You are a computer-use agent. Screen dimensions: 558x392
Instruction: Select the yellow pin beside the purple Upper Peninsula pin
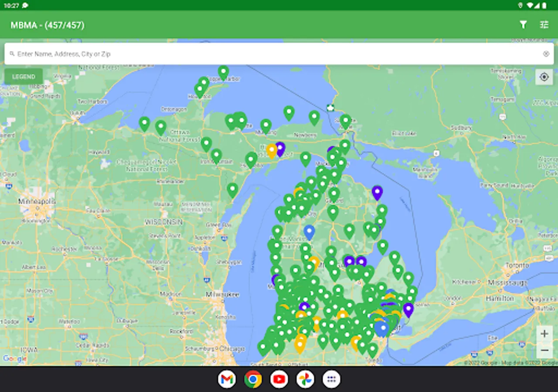[272, 151]
